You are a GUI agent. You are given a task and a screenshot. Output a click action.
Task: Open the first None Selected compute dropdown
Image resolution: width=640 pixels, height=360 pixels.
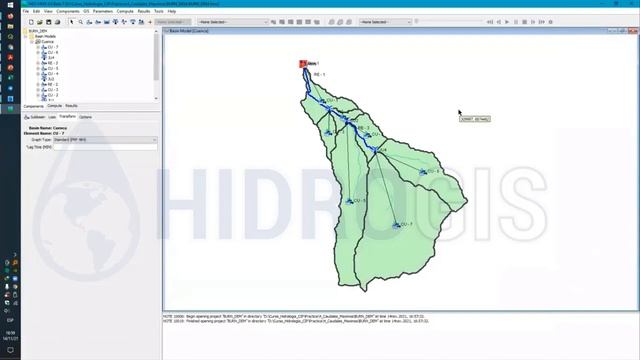click(x=233, y=22)
